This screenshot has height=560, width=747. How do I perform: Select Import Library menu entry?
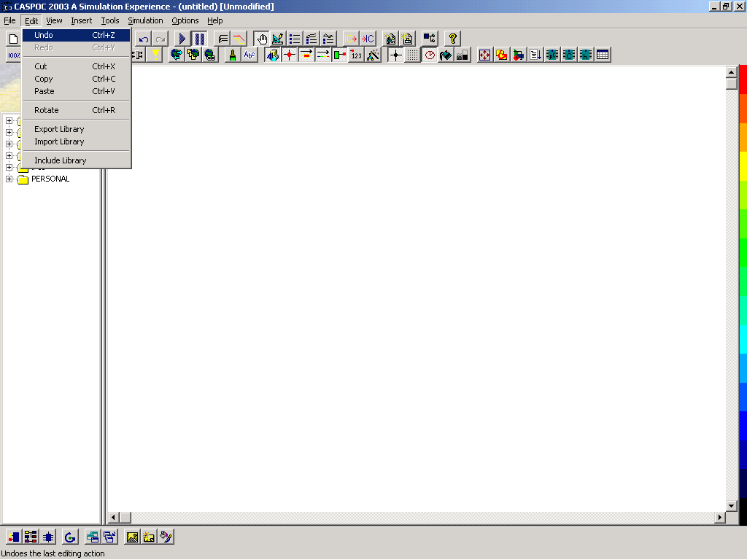pyautogui.click(x=76, y=142)
